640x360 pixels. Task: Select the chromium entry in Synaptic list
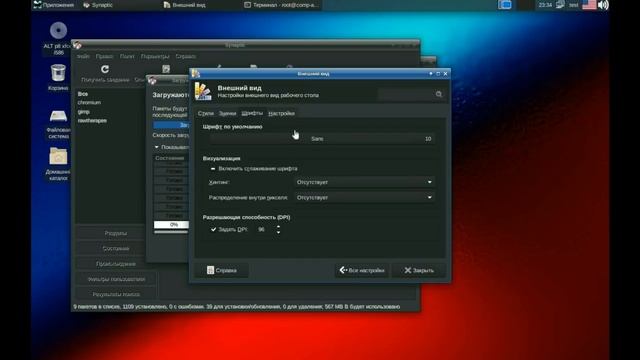coord(89,102)
